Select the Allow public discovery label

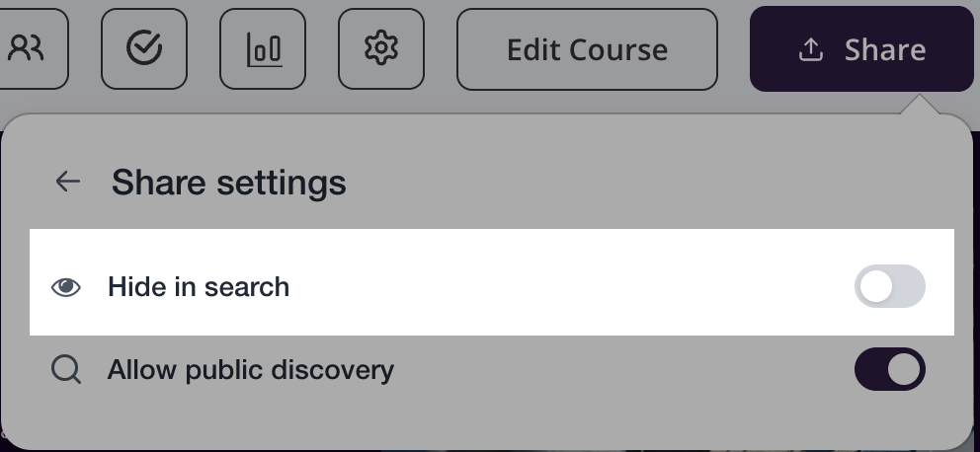(x=251, y=370)
